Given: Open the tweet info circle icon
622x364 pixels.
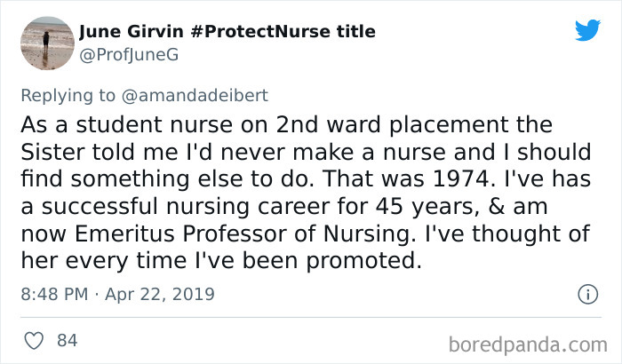Looking at the screenshot, I should coord(586,293).
